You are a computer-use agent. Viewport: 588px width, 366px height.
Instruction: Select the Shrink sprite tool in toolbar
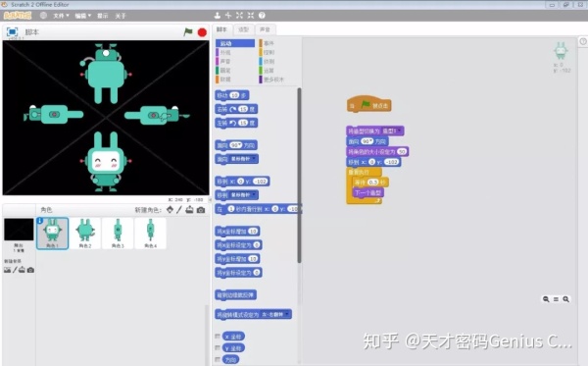[x=251, y=16]
